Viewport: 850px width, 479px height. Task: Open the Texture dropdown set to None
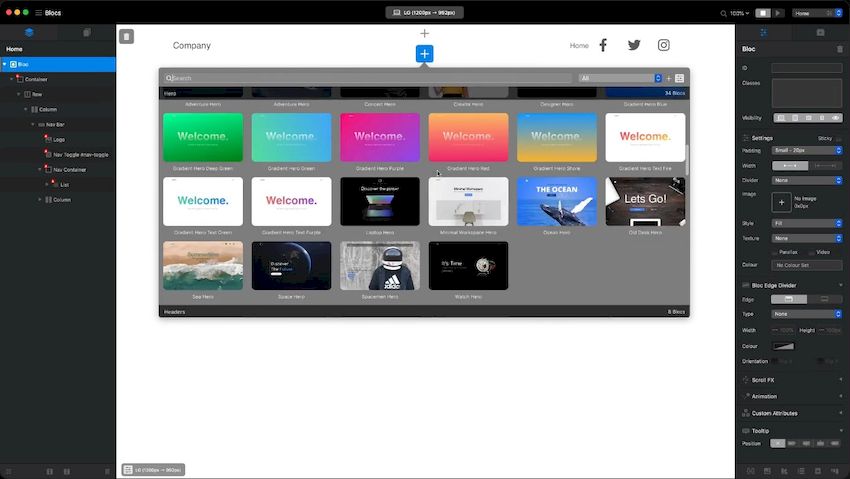(x=807, y=238)
